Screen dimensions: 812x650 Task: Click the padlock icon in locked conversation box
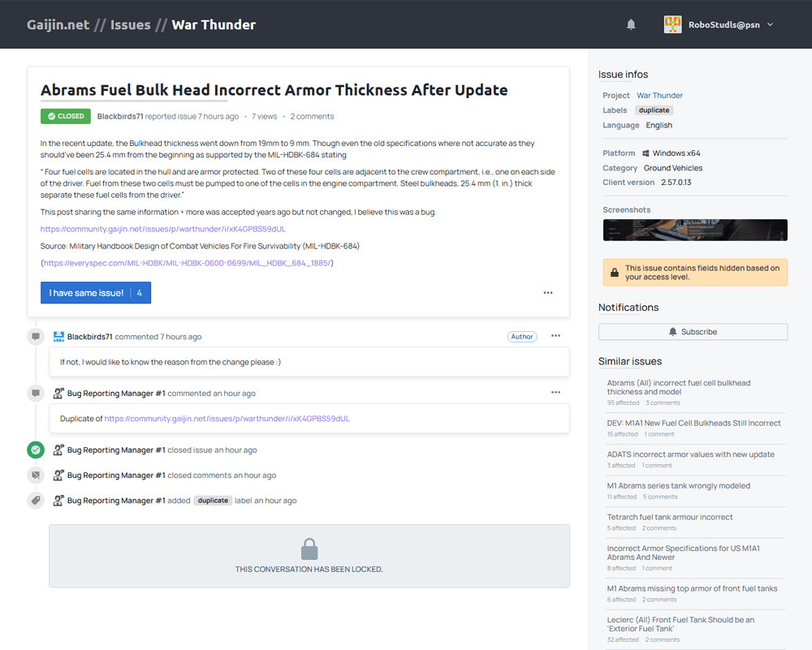309,549
